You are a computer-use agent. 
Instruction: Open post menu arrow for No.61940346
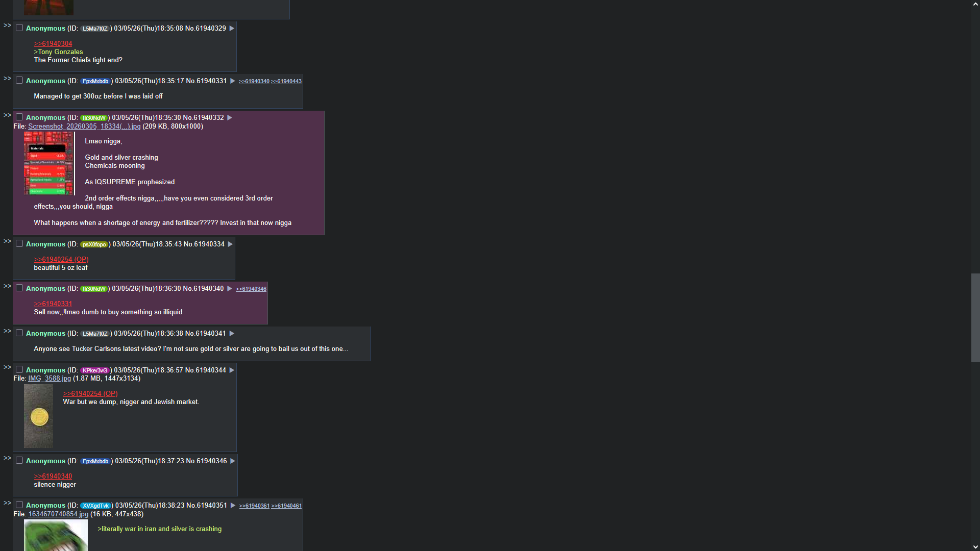(x=233, y=461)
